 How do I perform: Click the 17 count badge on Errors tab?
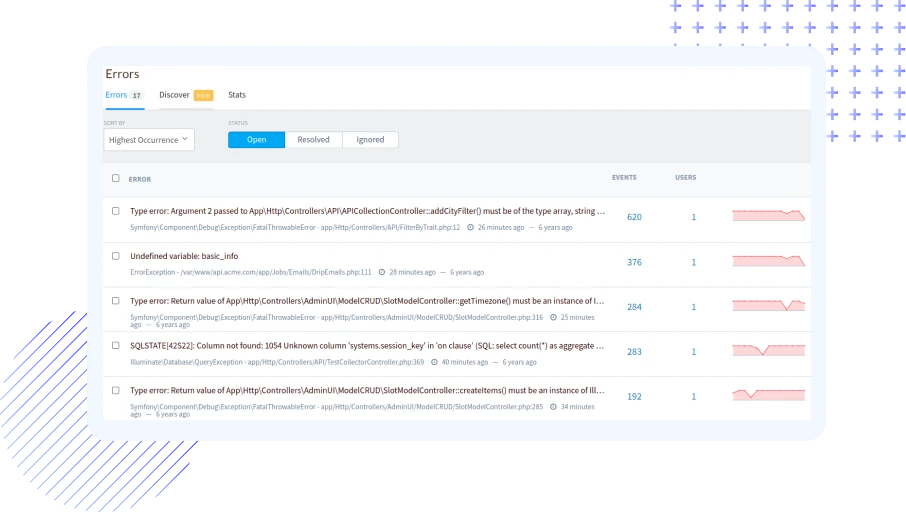pos(137,95)
